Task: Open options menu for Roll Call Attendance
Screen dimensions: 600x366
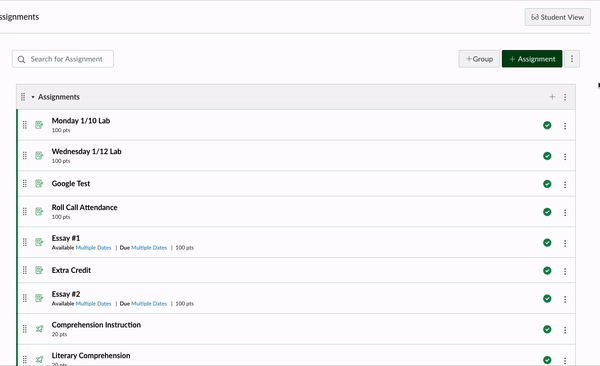Action: click(565, 212)
